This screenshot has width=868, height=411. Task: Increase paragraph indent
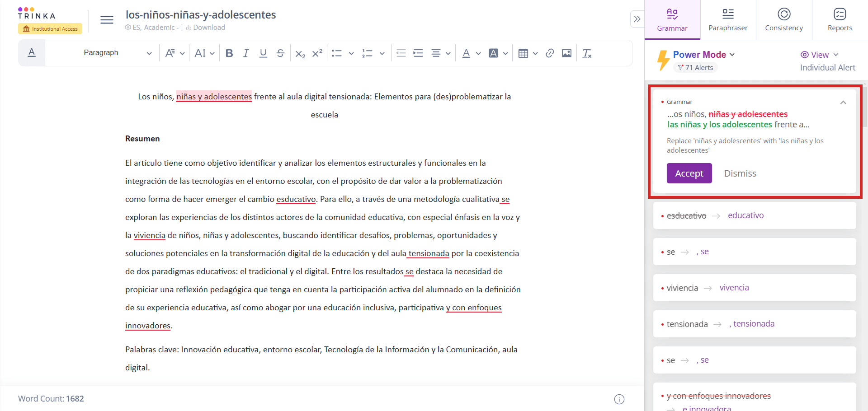coord(418,53)
